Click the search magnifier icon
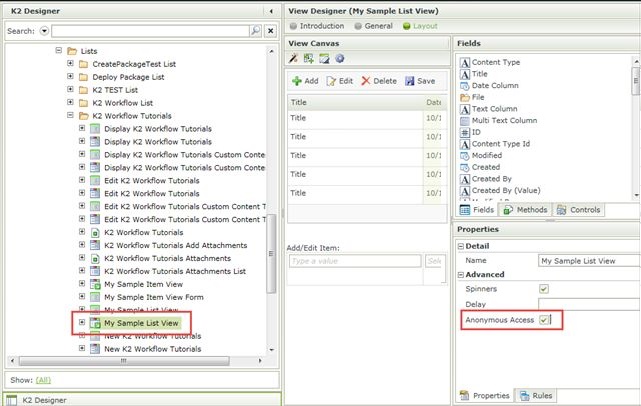The image size is (641, 406). [256, 31]
